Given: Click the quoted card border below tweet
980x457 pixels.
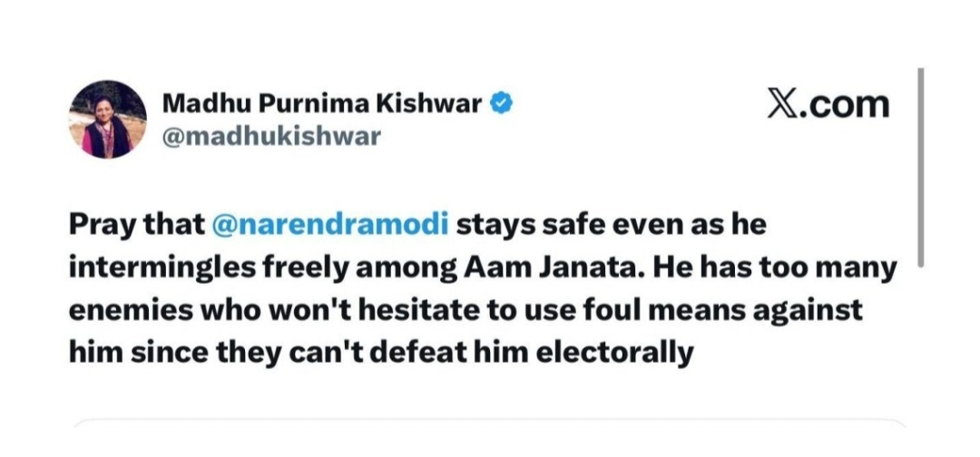Looking at the screenshot, I should click(490, 423).
